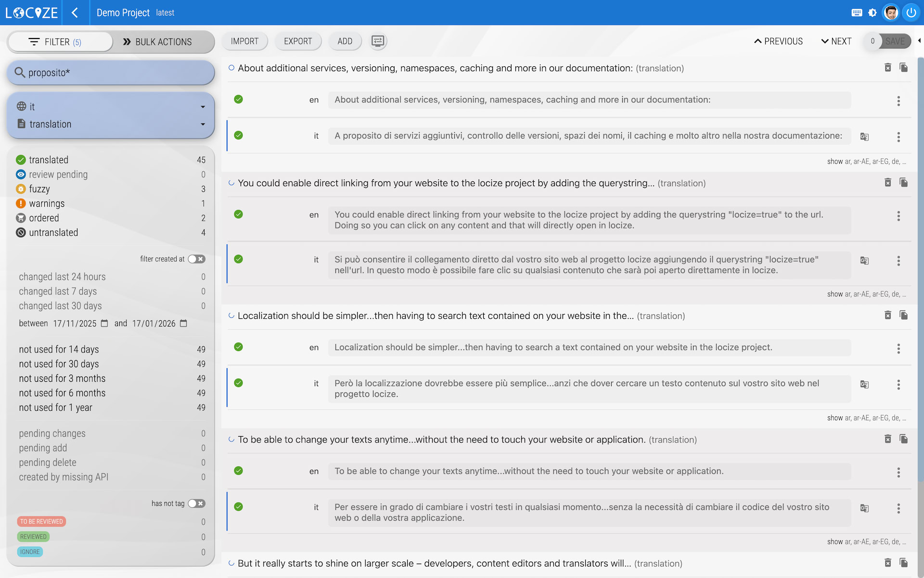
Task: Go to NEXT segment
Action: 836,41
